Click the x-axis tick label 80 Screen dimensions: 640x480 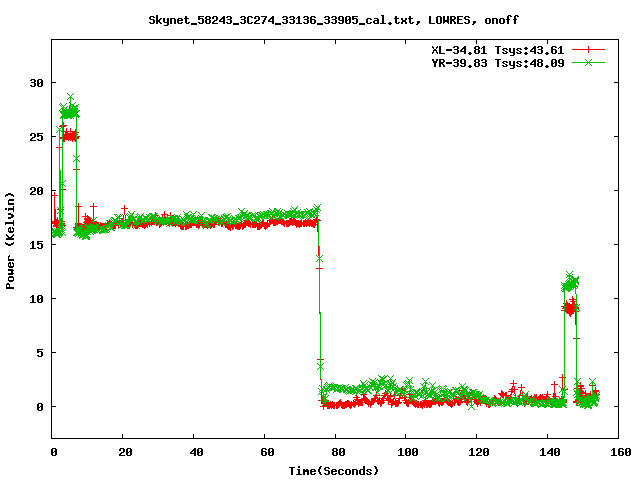point(338,452)
